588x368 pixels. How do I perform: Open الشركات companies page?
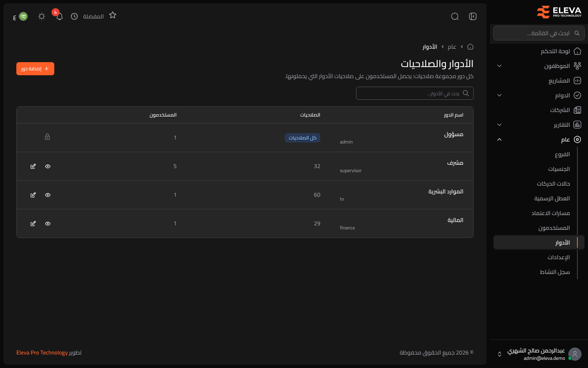[x=539, y=110]
